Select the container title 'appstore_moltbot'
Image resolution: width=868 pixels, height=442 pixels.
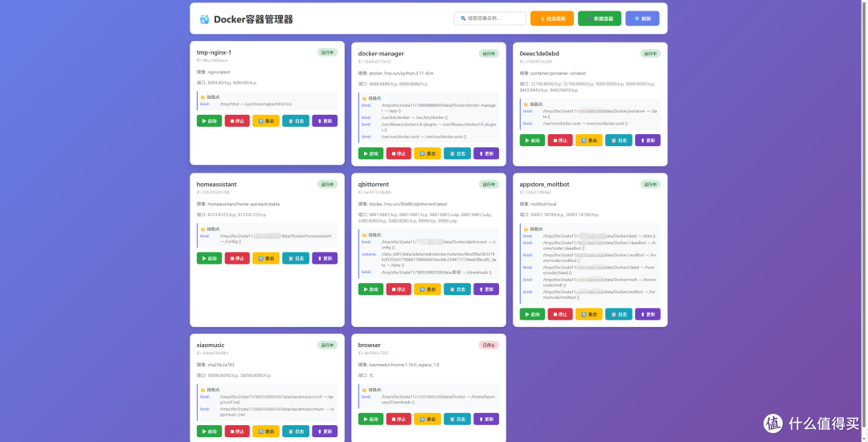tap(544, 184)
